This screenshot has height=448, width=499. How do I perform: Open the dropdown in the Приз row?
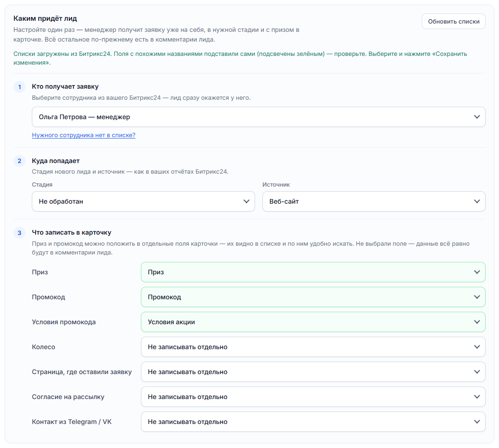(313, 272)
